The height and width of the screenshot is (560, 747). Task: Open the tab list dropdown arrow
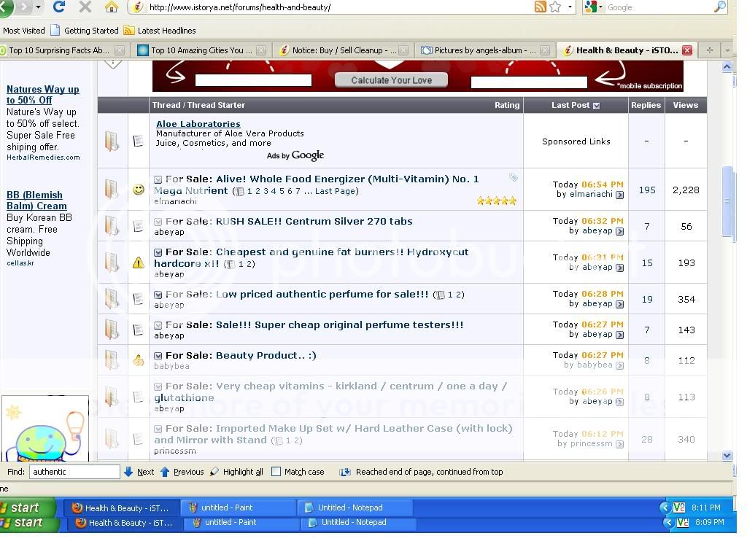[727, 50]
